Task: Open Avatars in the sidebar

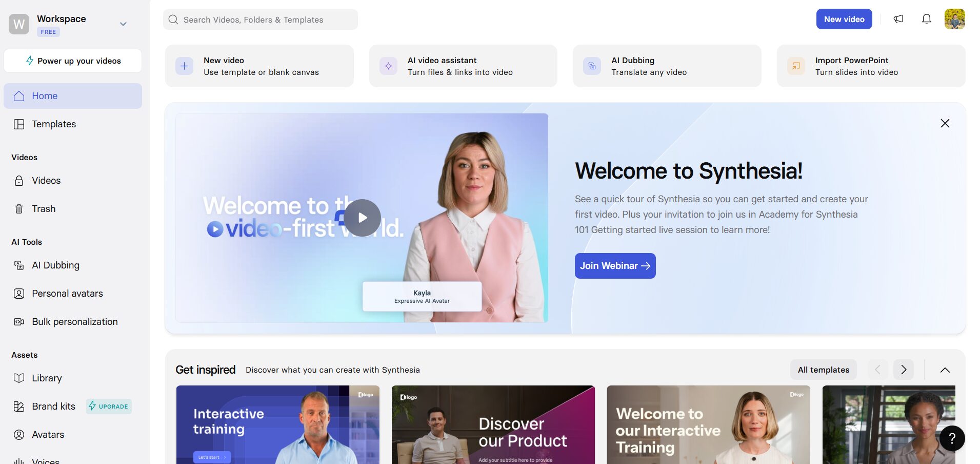Action: click(73, 435)
